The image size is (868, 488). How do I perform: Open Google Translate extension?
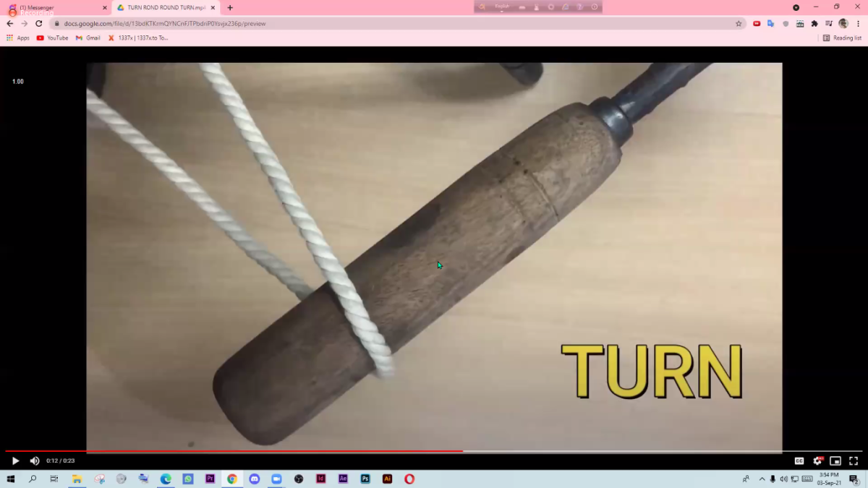[771, 23]
